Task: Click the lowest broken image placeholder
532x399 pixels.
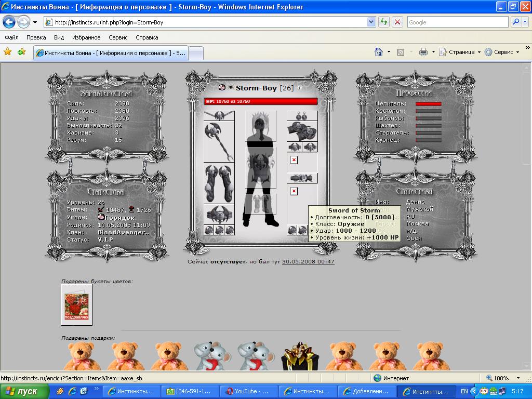Action: [x=294, y=191]
